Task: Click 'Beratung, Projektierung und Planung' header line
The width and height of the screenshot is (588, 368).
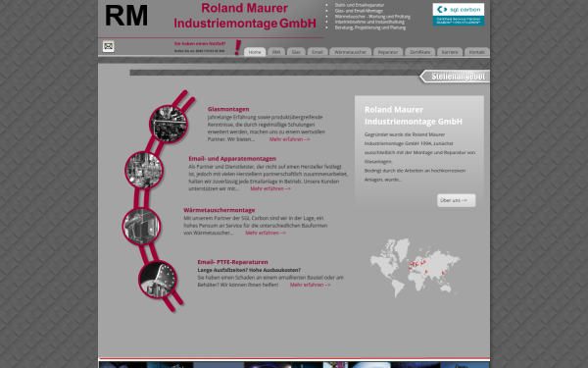Action: click(370, 27)
